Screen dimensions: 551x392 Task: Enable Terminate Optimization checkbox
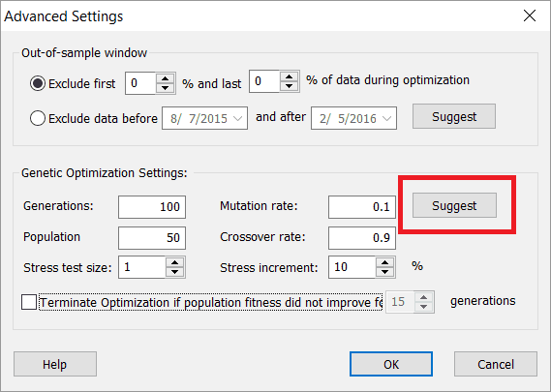coord(29,302)
